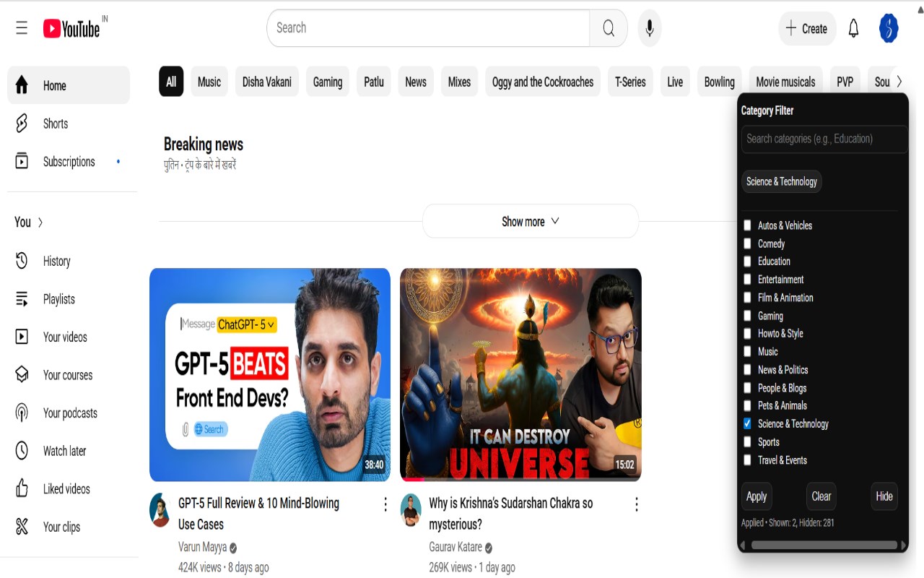Open the hamburger guide menu

(22, 28)
